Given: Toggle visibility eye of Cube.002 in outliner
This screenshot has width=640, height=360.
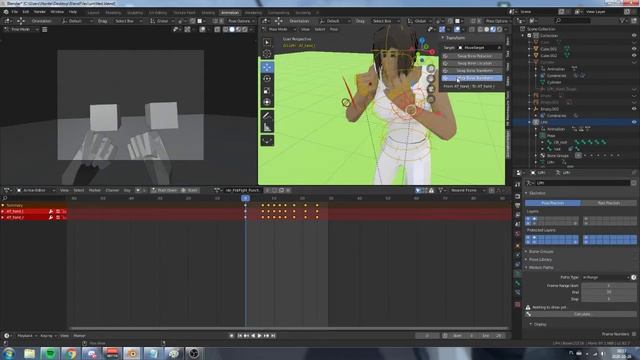Looking at the screenshot, I should point(634,56).
